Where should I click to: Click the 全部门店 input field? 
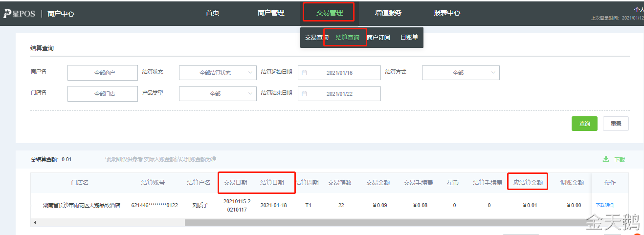pyautogui.click(x=103, y=94)
